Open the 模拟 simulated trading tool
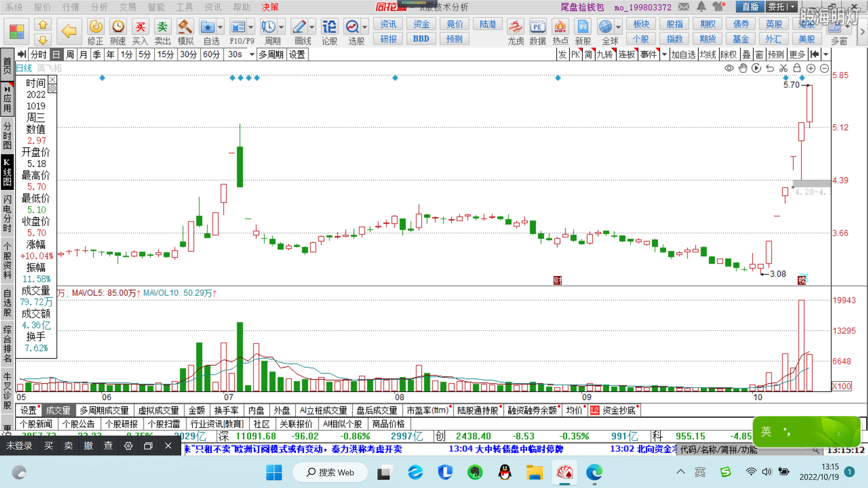 185,32
